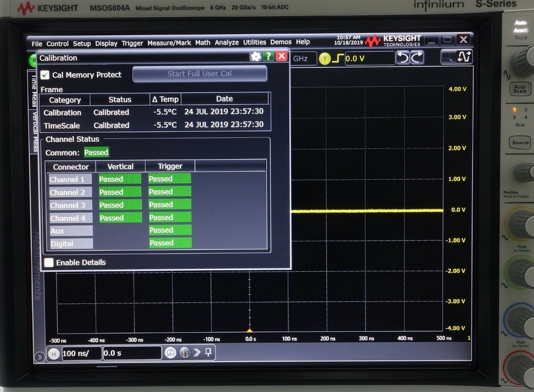Image resolution: width=534 pixels, height=392 pixels.
Task: Close the Calibration dialog
Action: tap(282, 56)
